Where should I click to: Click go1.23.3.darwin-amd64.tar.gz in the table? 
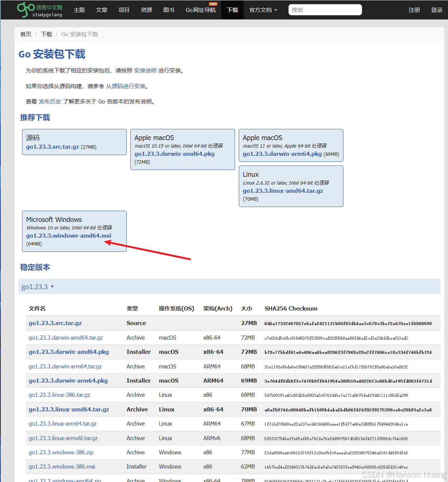click(66, 338)
